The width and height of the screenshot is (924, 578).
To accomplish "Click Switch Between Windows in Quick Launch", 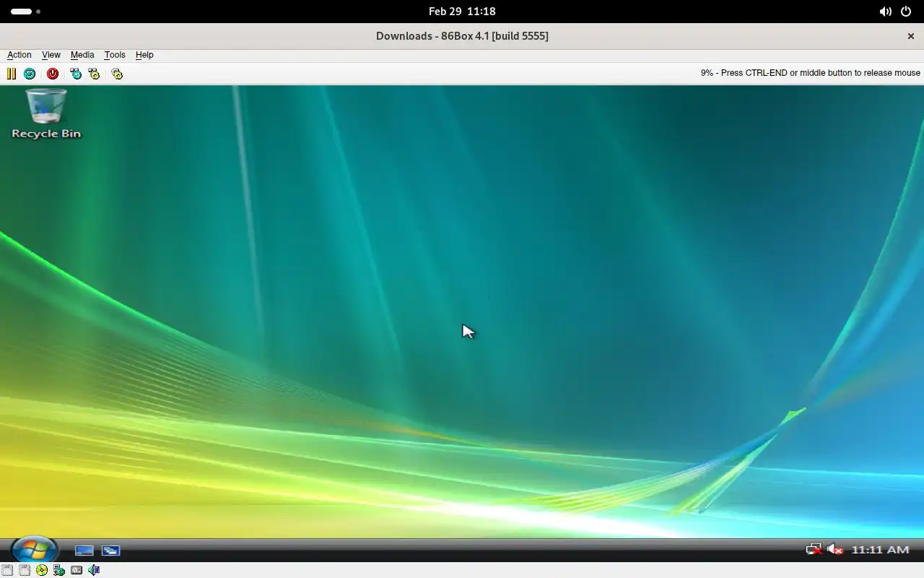I will point(110,551).
